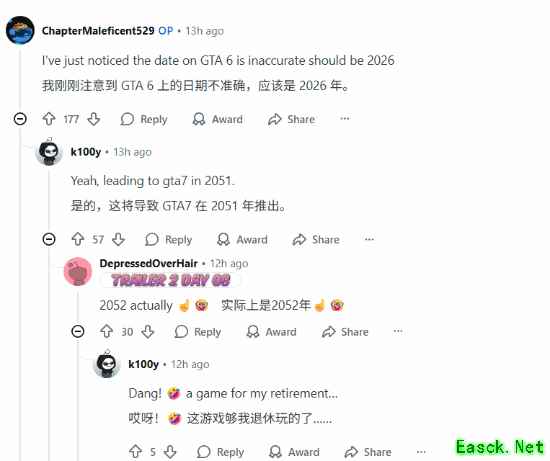
Task: Click the Trailer 2 Day 68 user flair
Action: point(170,281)
